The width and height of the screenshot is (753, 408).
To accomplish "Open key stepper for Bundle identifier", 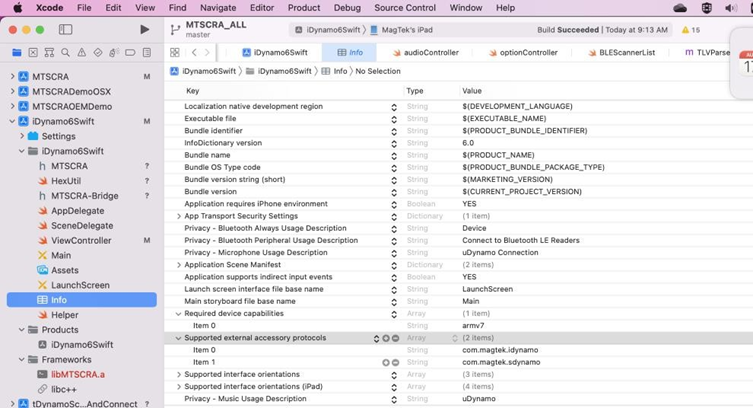I will 394,131.
